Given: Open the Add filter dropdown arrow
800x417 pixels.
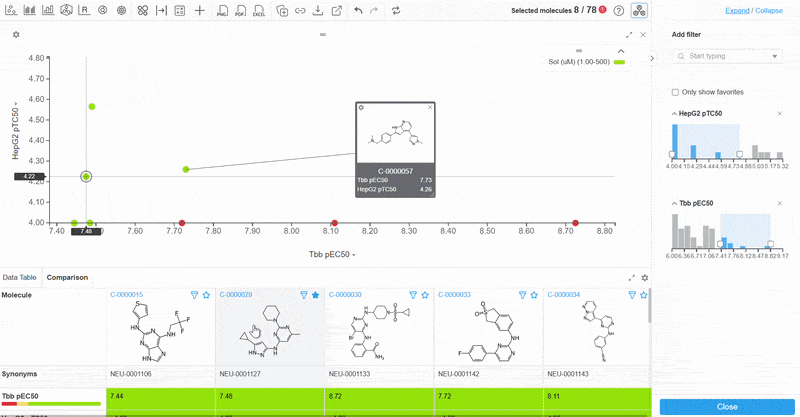Looking at the screenshot, I should [774, 56].
